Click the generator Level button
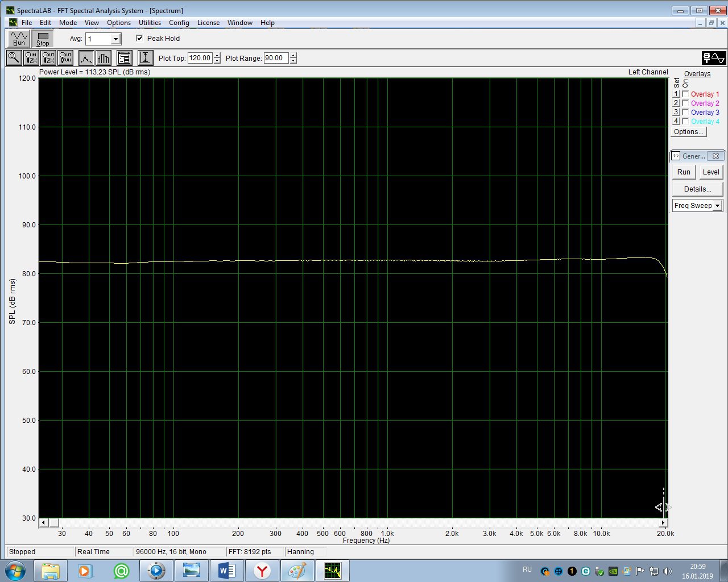The image size is (728, 582). [711, 172]
